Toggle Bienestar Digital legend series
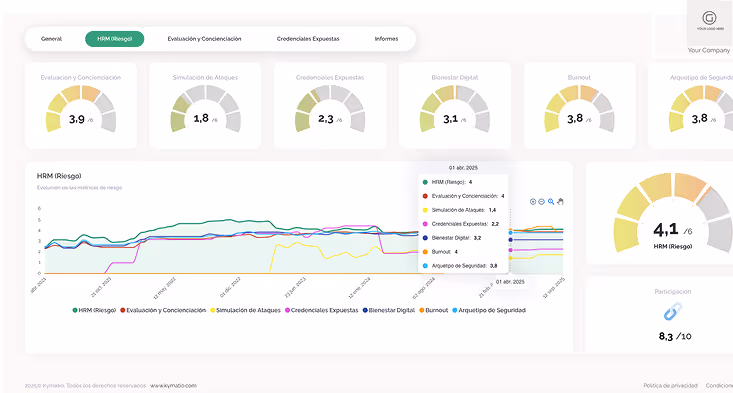 [x=389, y=310]
